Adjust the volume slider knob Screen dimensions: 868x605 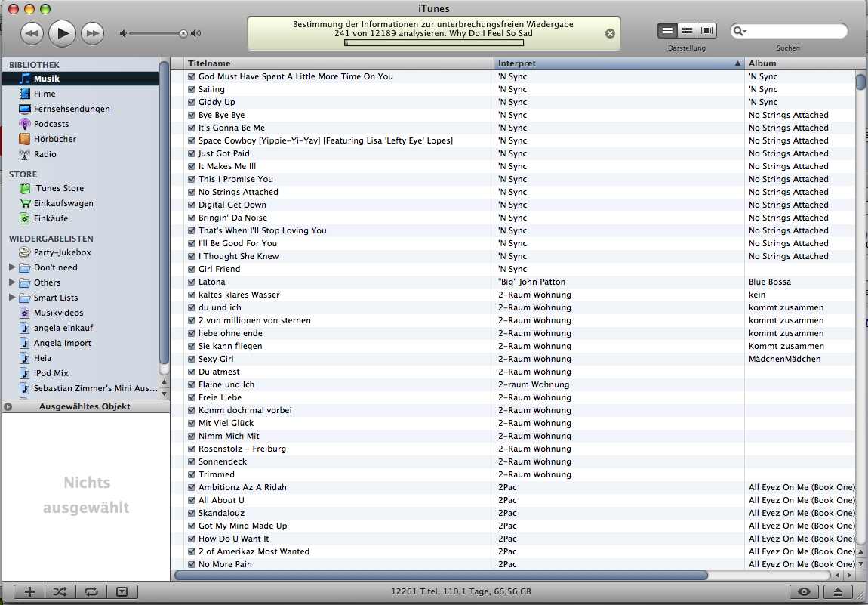183,34
